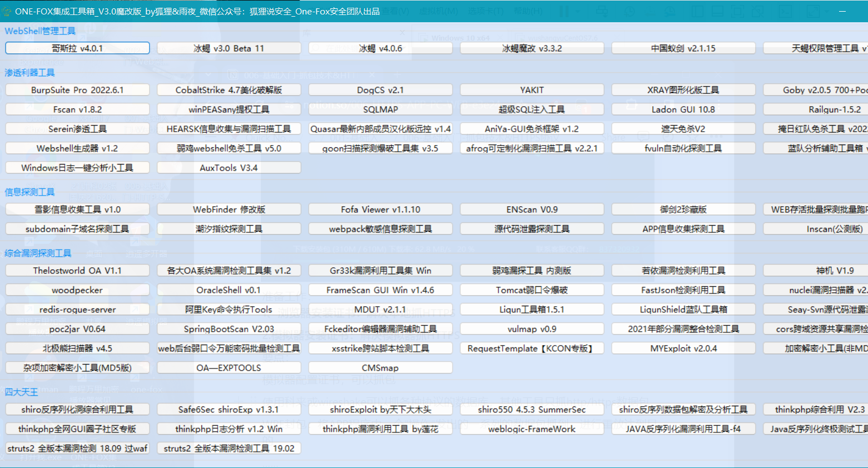The height and width of the screenshot is (468, 868).
Task: Launch CobaltStrike 4.7美化破解版
Action: click(x=229, y=90)
